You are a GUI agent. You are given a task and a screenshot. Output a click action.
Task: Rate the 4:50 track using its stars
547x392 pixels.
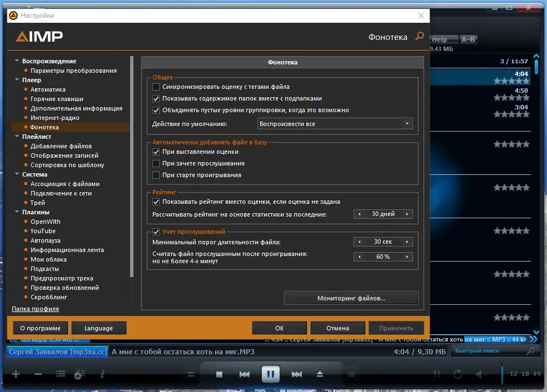click(511, 98)
